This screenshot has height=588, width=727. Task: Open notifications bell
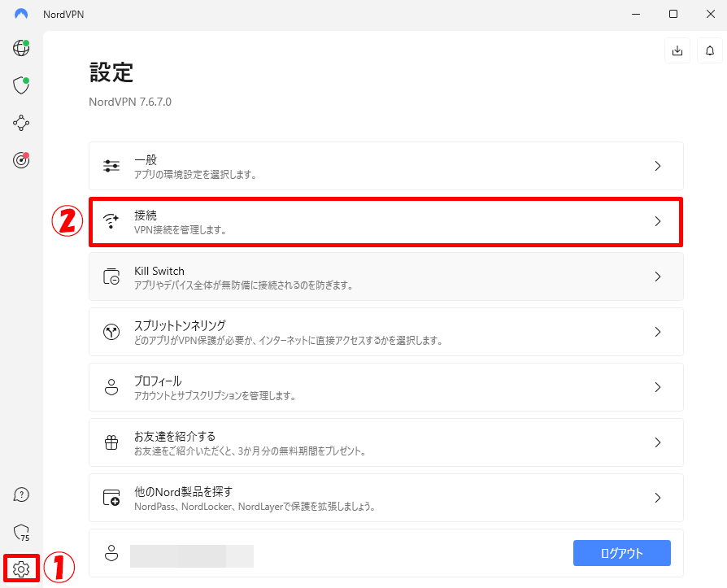pos(710,50)
